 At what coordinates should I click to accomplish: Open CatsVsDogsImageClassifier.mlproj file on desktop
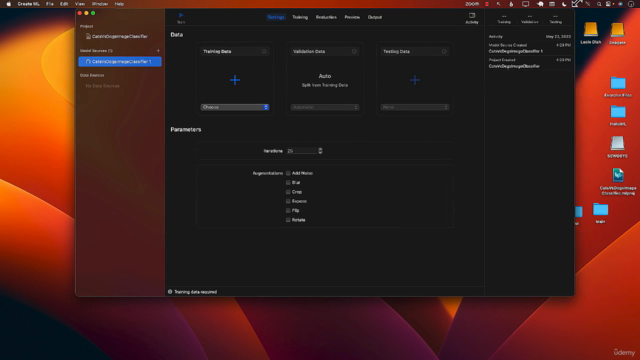(618, 176)
